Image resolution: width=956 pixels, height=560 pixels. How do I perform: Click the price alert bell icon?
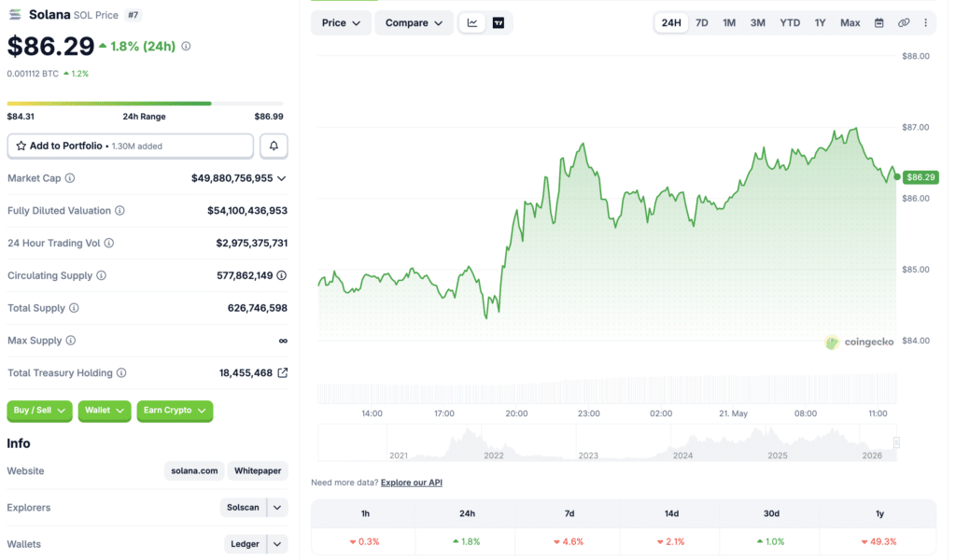click(274, 146)
